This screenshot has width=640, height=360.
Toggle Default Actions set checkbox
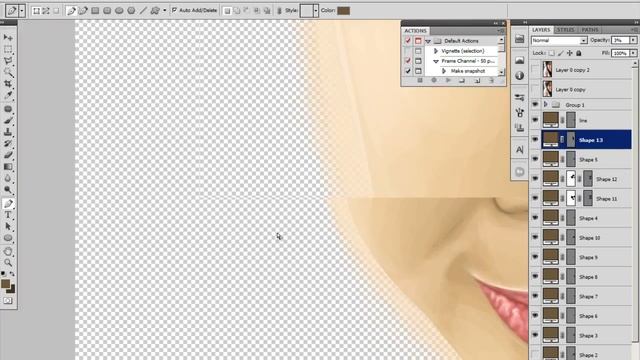pyautogui.click(x=408, y=41)
